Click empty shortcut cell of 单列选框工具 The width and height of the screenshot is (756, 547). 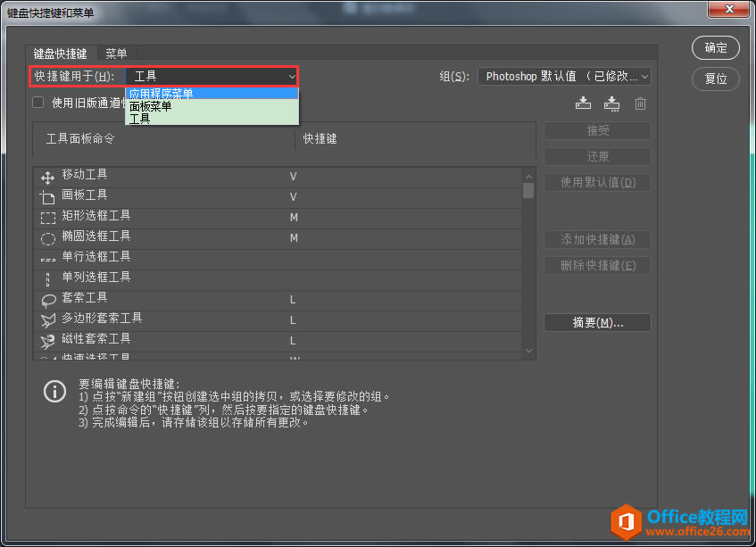[405, 280]
